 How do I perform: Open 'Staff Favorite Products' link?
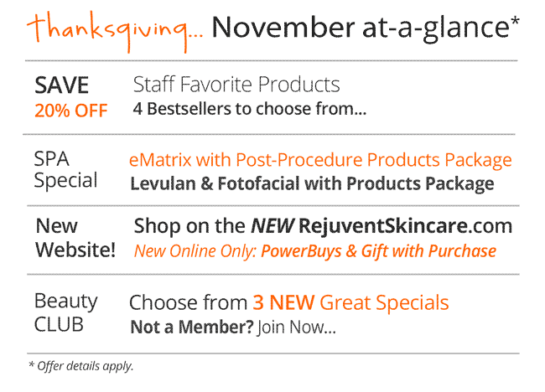[x=236, y=85]
